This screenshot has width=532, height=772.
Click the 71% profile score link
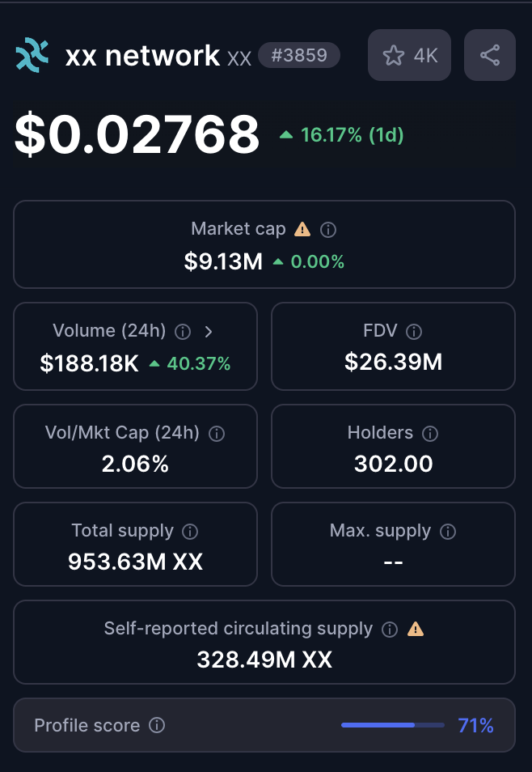click(x=475, y=725)
